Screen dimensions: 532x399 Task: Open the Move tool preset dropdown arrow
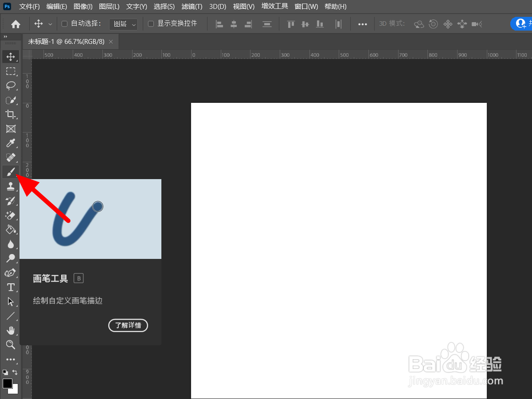[x=50, y=24]
